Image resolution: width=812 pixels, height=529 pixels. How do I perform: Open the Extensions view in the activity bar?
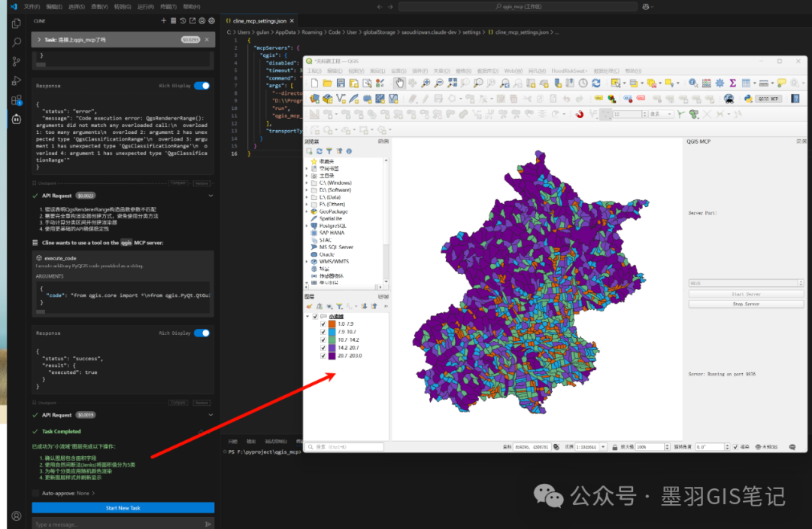[x=16, y=100]
